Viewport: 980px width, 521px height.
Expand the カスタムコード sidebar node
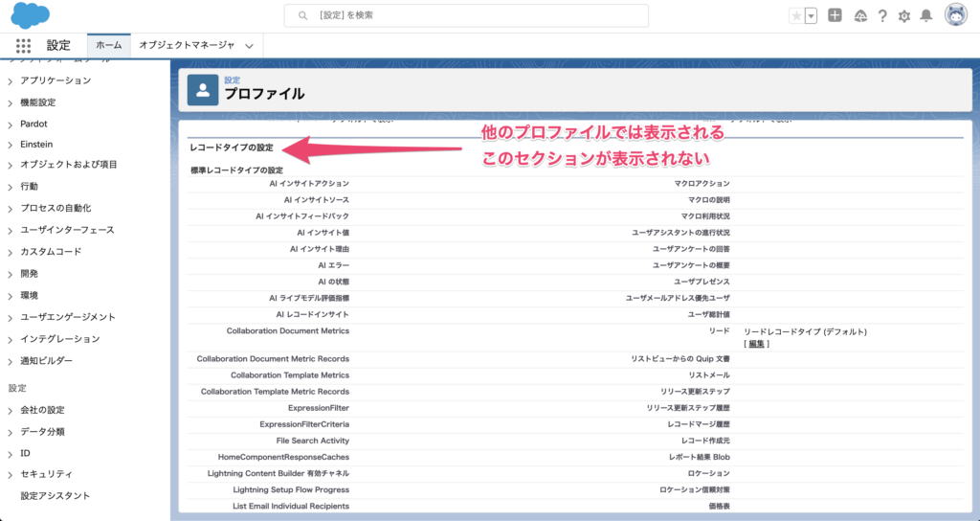[10, 253]
